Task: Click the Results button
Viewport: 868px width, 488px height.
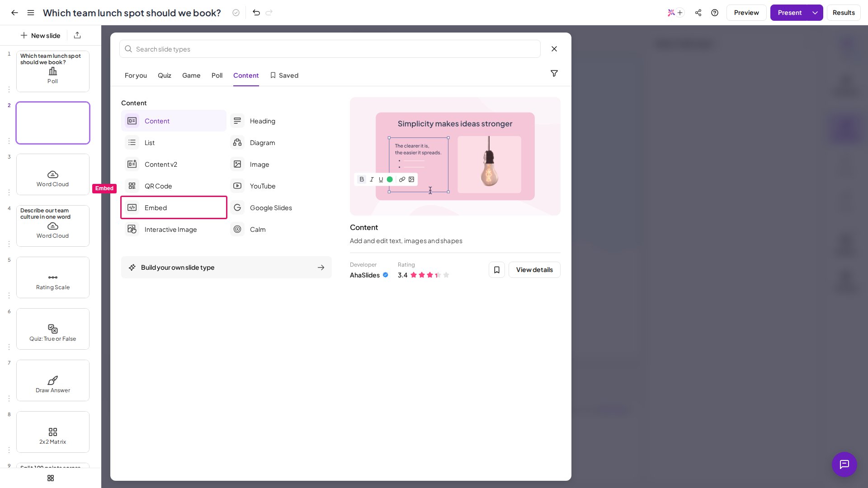Action: [x=844, y=13]
